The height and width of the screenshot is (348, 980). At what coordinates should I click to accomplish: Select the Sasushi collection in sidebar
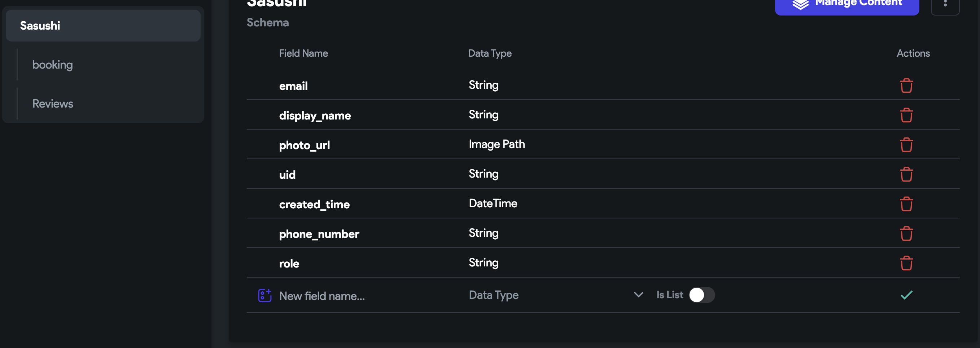tap(103, 26)
